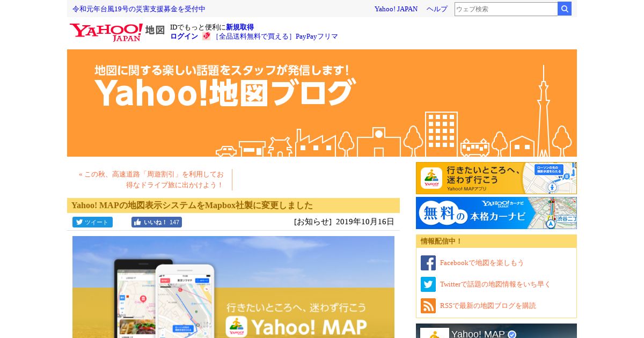Click the Yahoo! MAP article hero image
Viewport: 644px width, 338px height.
(233, 287)
